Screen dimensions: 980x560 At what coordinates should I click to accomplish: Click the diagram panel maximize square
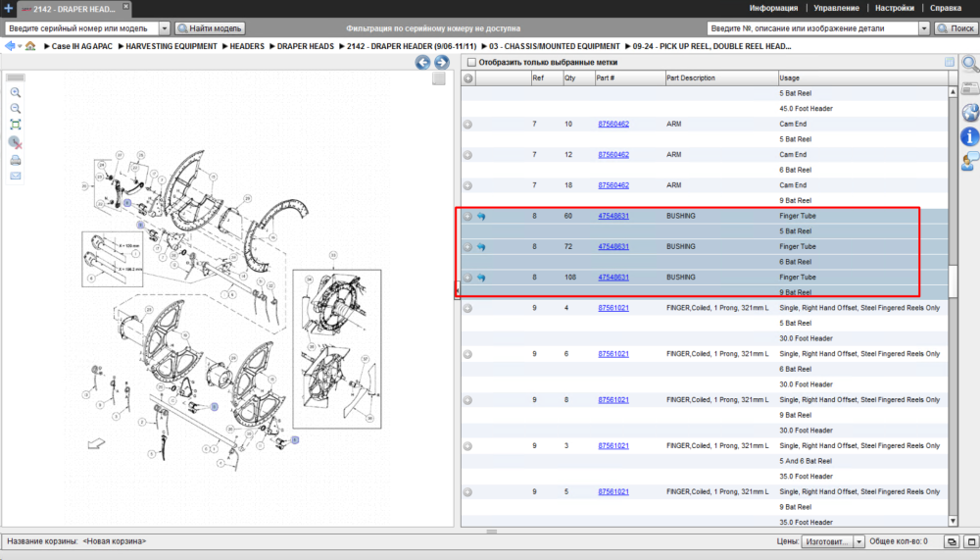pos(439,78)
